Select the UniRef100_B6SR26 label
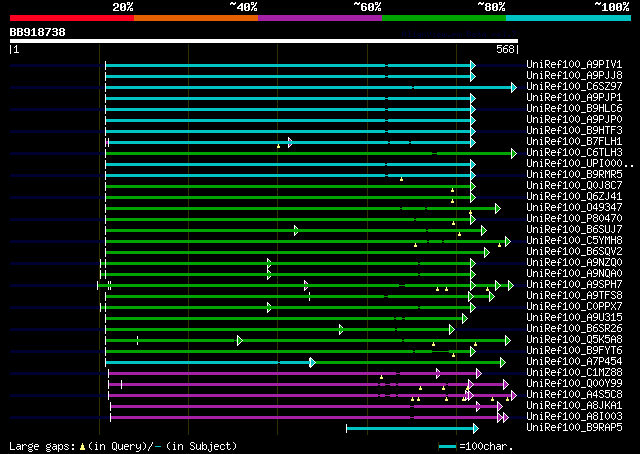The width and height of the screenshot is (640, 454). [x=574, y=329]
